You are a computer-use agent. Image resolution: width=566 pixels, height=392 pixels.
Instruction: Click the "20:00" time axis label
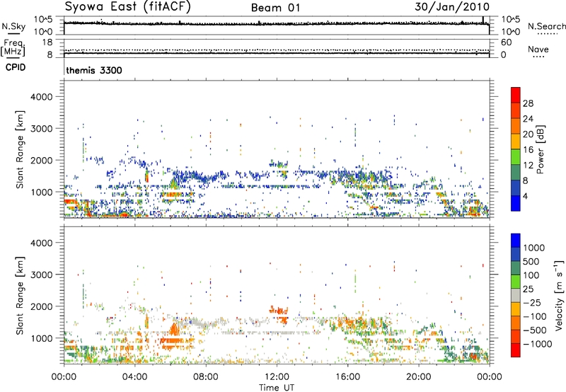coord(418,376)
